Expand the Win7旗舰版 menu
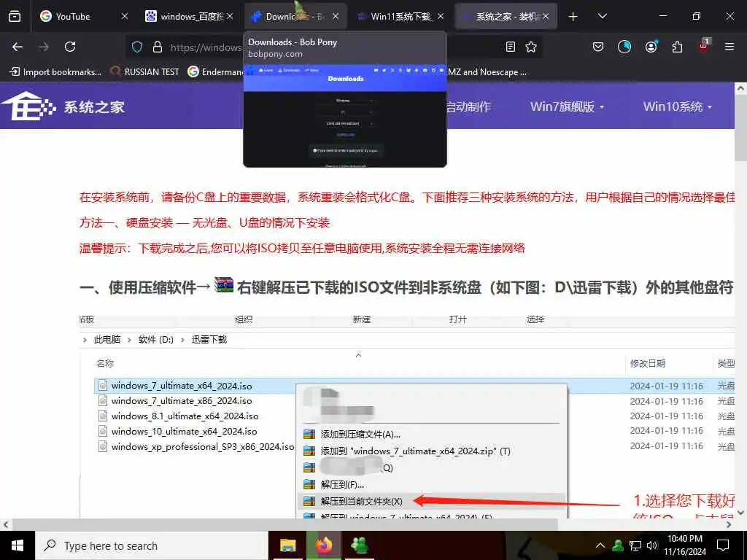 point(567,106)
